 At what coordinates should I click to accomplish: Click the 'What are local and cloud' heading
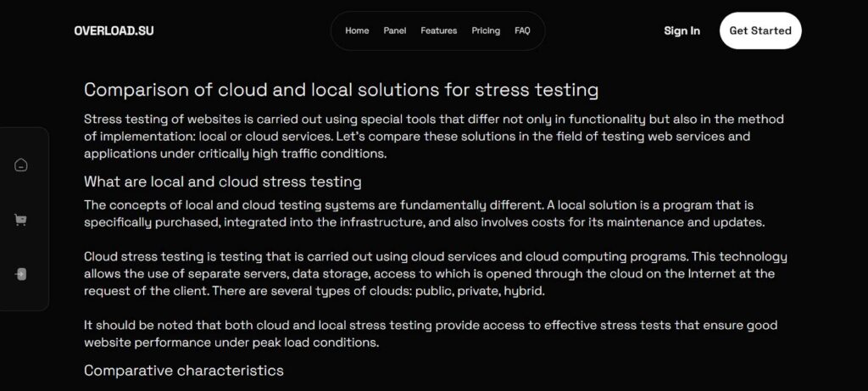tap(223, 182)
